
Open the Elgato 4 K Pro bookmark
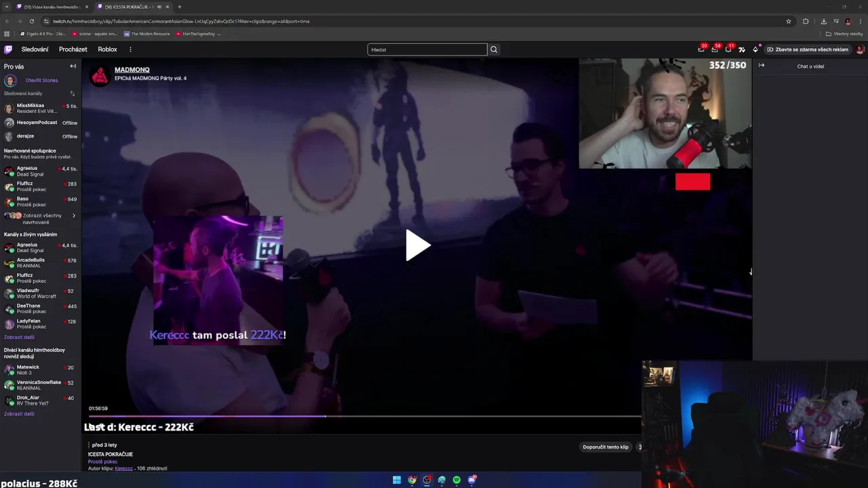43,34
